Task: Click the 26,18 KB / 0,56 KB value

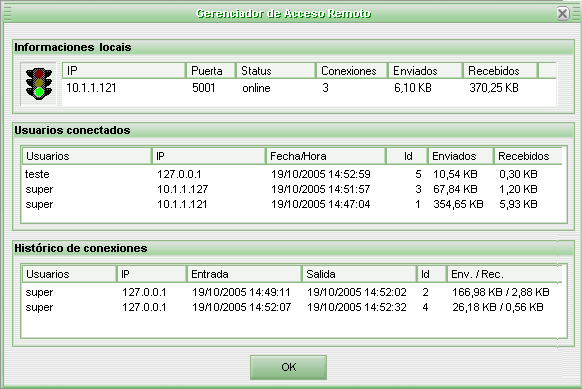Action: click(498, 307)
